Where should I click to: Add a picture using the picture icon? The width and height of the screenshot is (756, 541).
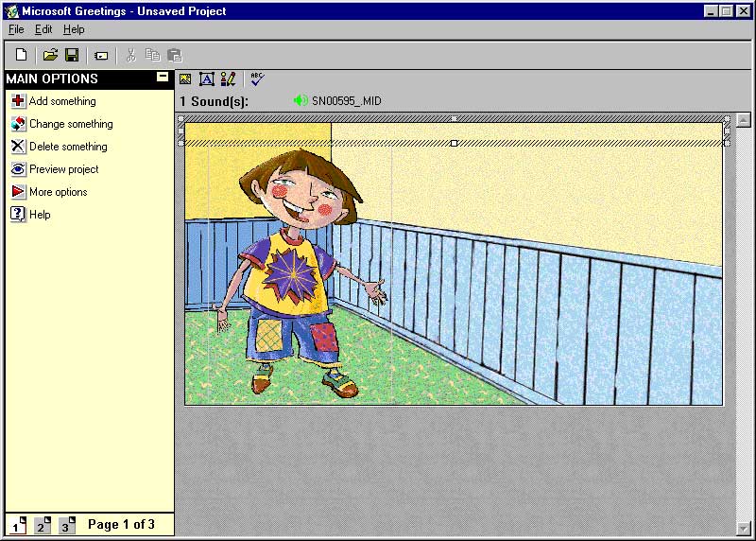(x=185, y=79)
